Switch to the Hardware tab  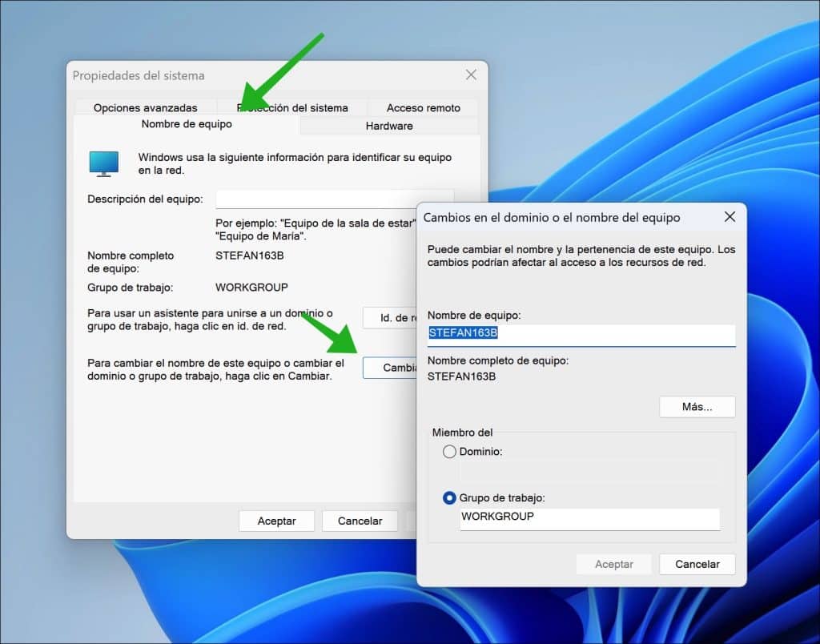pyautogui.click(x=389, y=126)
